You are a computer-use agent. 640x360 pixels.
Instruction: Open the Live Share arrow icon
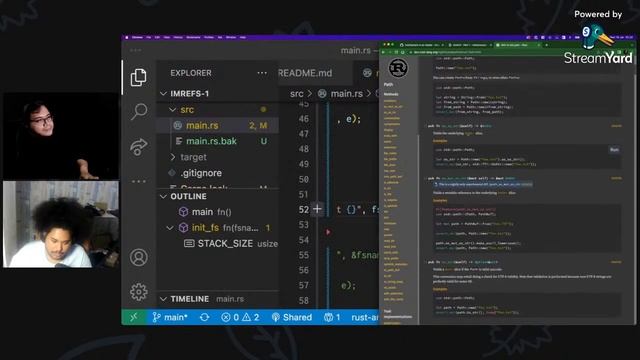pyautogui.click(x=138, y=147)
